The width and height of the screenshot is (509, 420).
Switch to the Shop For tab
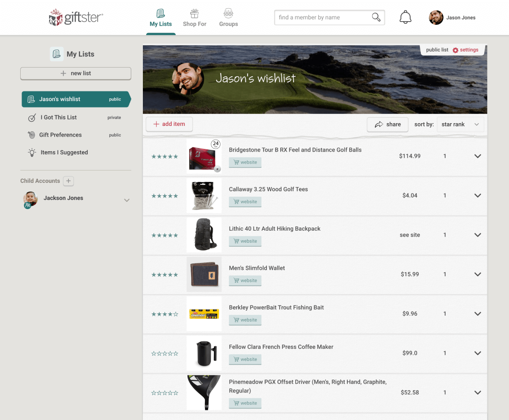194,18
